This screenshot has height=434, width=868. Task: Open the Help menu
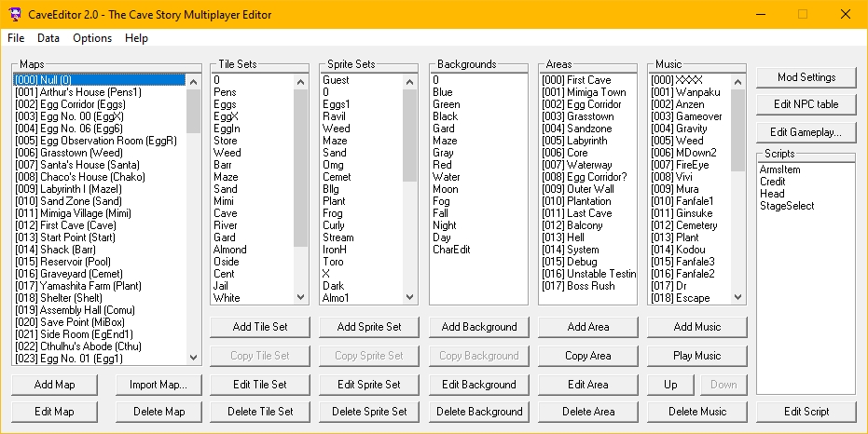[136, 38]
